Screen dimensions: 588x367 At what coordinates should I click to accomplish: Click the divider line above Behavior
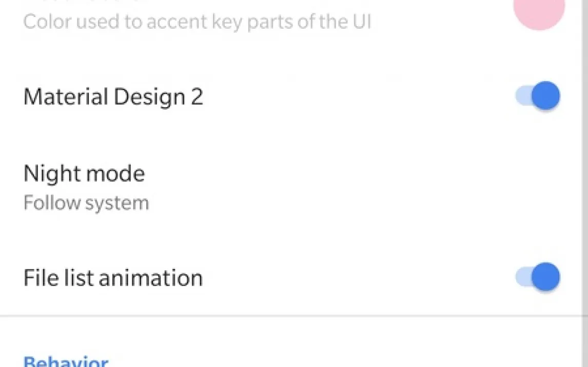[x=294, y=316]
